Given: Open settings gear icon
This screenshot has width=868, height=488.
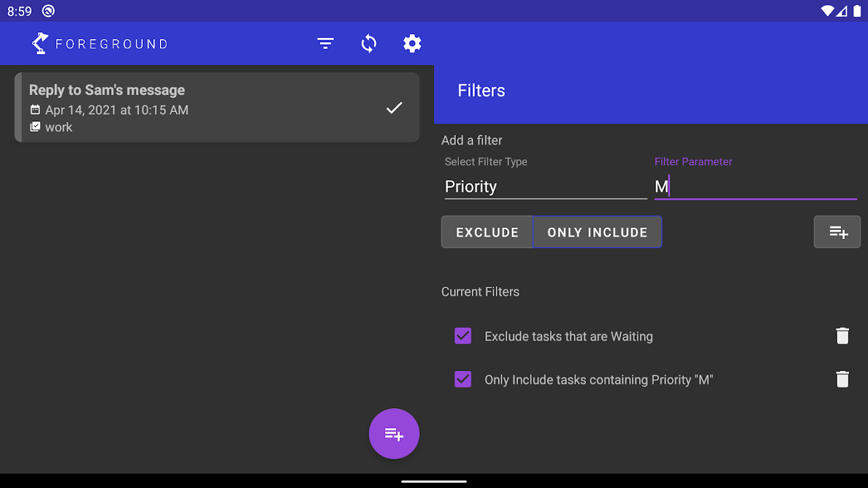Looking at the screenshot, I should [412, 43].
